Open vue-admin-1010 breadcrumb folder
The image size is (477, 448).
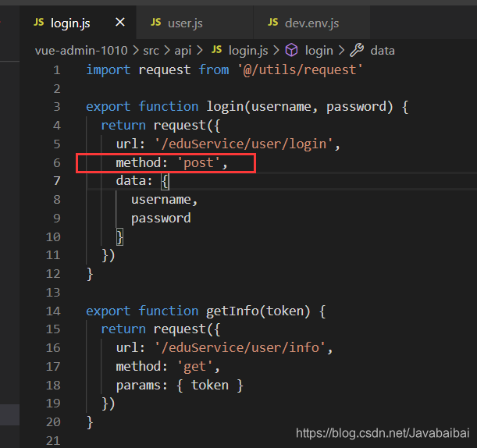click(x=81, y=51)
